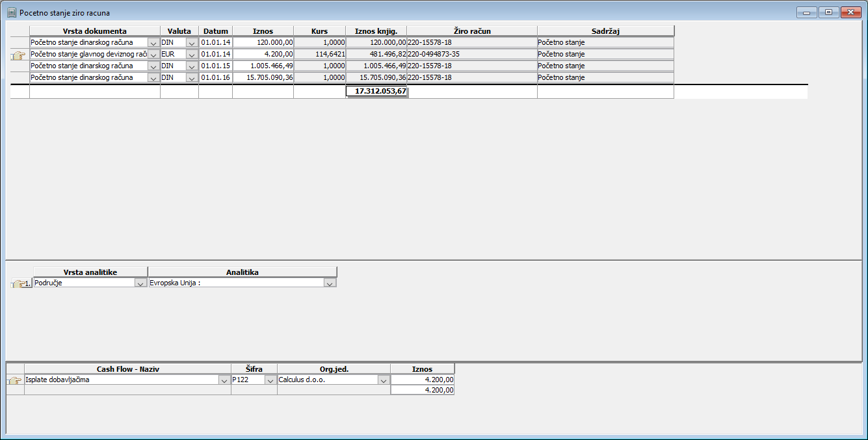Select the Kurs field showing 114,6421
The image size is (868, 440).
coord(319,54)
